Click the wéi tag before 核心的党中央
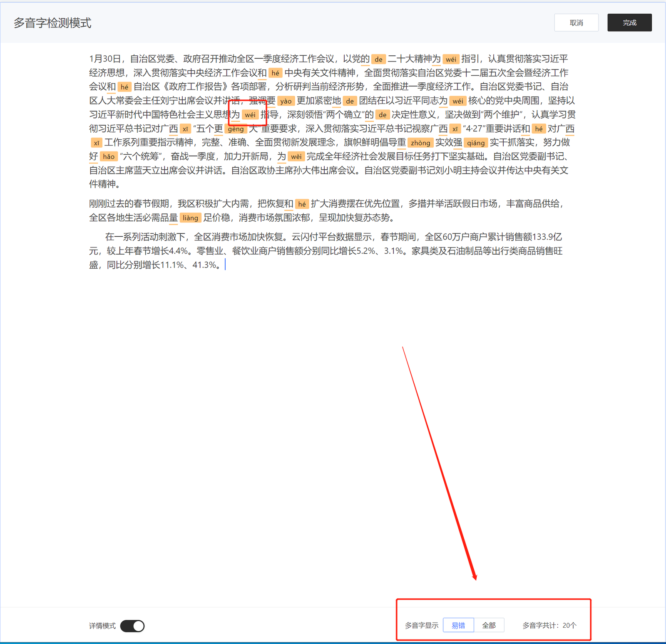Image resolution: width=666 pixels, height=644 pixels. (x=457, y=101)
